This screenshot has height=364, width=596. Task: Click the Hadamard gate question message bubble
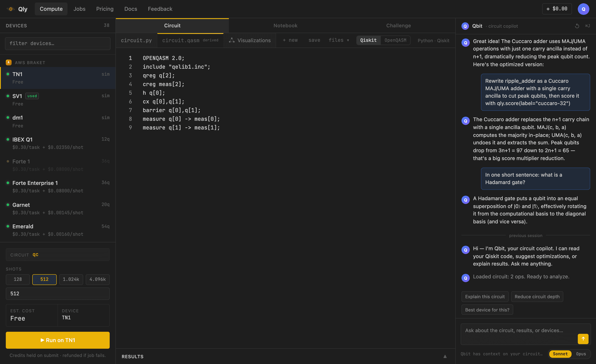point(535,179)
